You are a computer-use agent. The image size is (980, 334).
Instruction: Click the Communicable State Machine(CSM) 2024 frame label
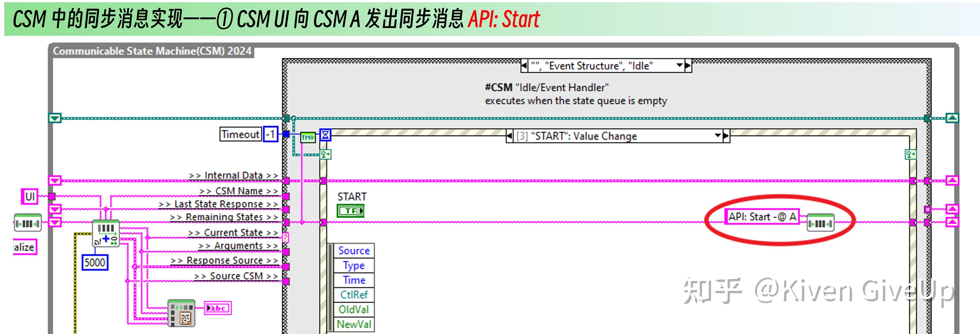coord(152,51)
